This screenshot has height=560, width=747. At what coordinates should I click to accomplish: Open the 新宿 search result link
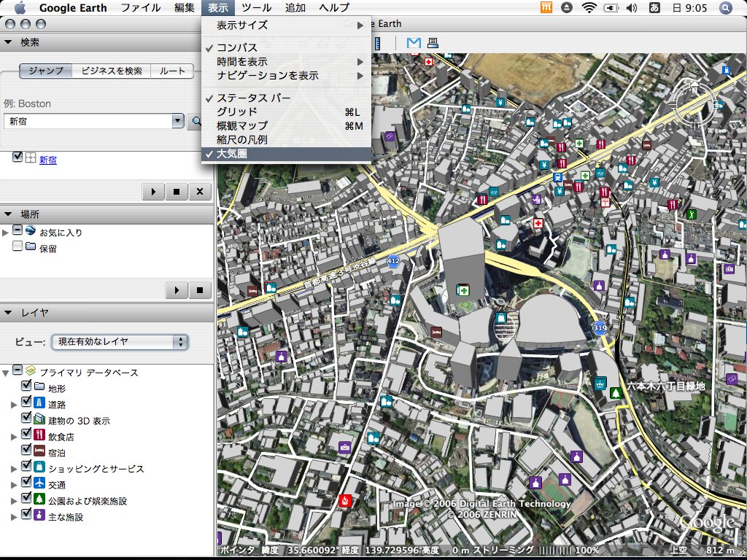pos(47,160)
